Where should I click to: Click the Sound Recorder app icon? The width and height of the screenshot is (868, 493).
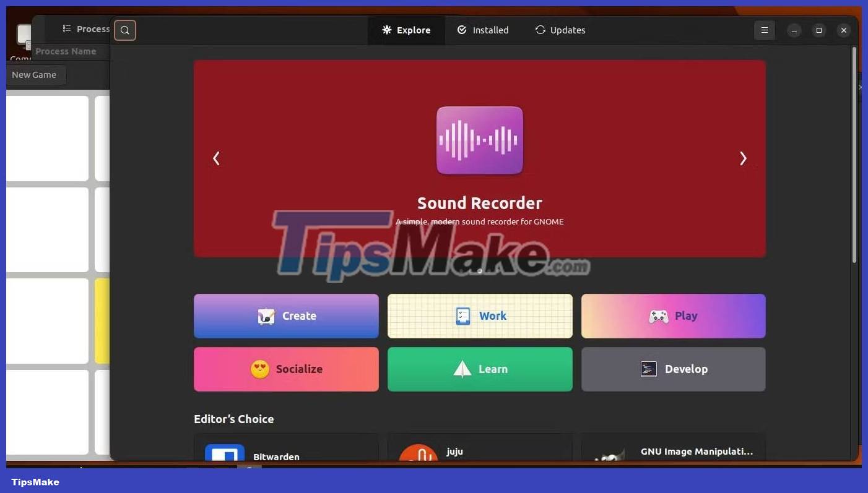(480, 140)
